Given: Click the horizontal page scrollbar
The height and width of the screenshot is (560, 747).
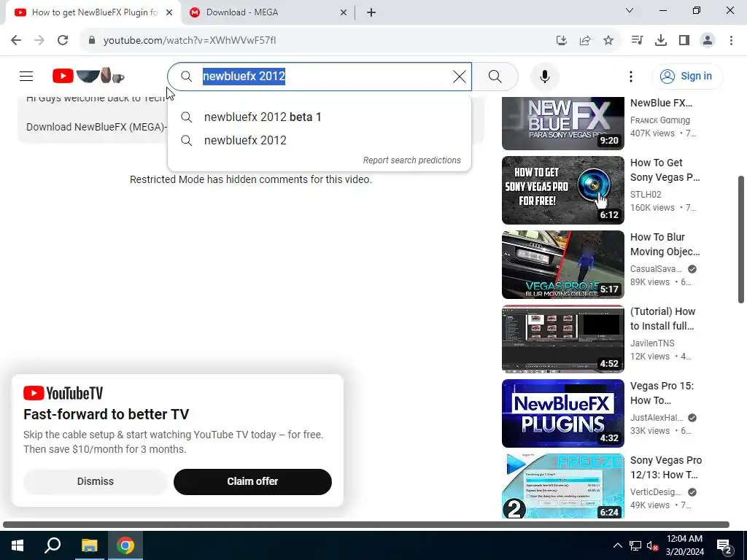Looking at the screenshot, I should [366, 525].
